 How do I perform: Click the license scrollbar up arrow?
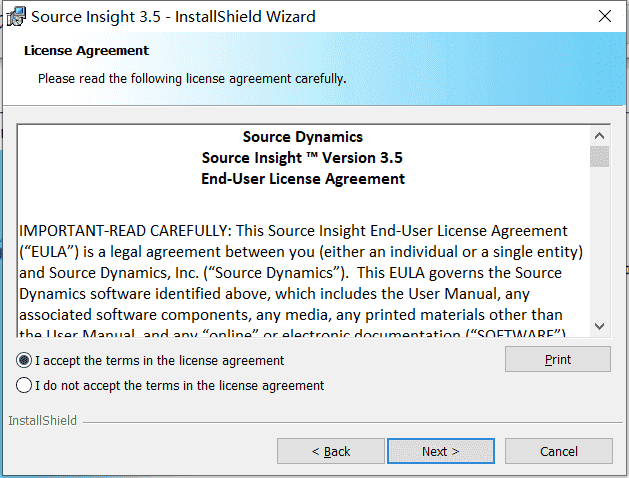(599, 136)
